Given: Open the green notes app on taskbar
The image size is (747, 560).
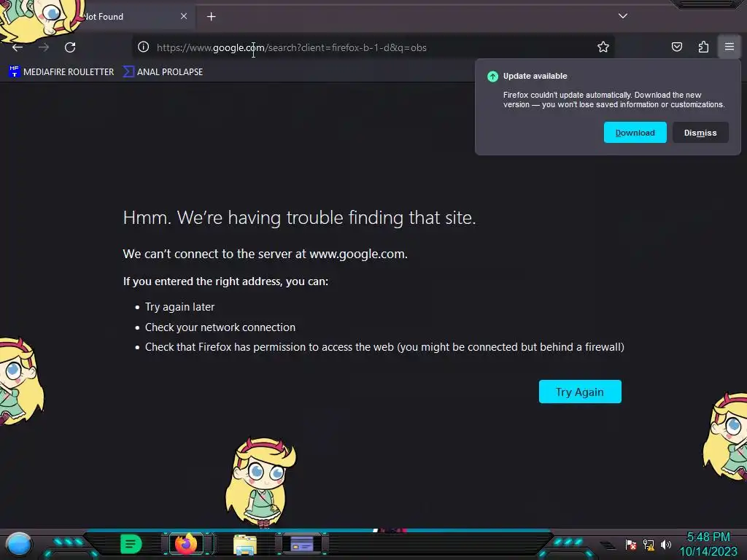Looking at the screenshot, I should click(131, 544).
